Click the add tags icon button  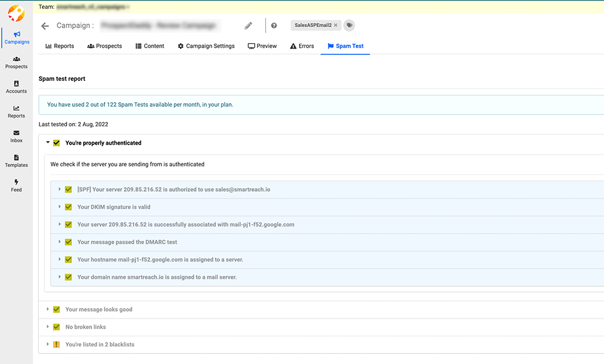349,25
